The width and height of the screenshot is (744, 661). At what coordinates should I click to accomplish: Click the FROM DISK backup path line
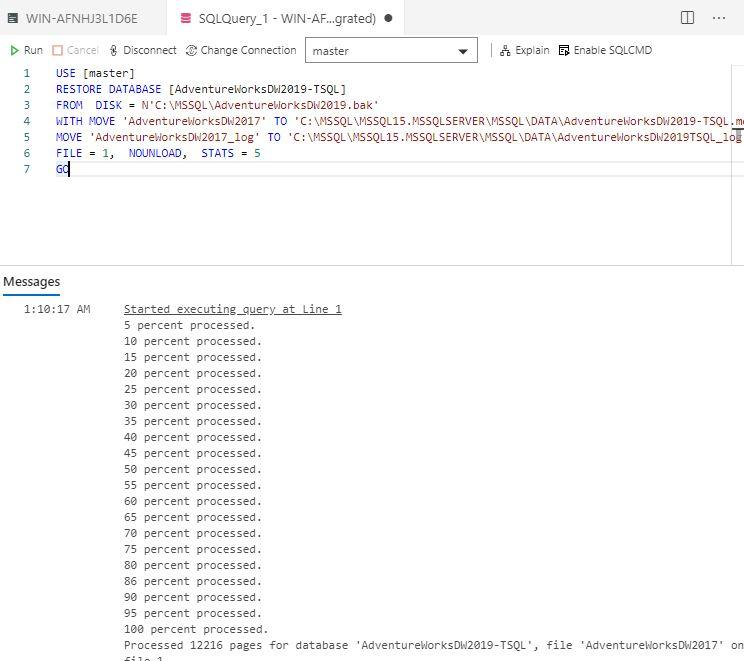(x=217, y=105)
